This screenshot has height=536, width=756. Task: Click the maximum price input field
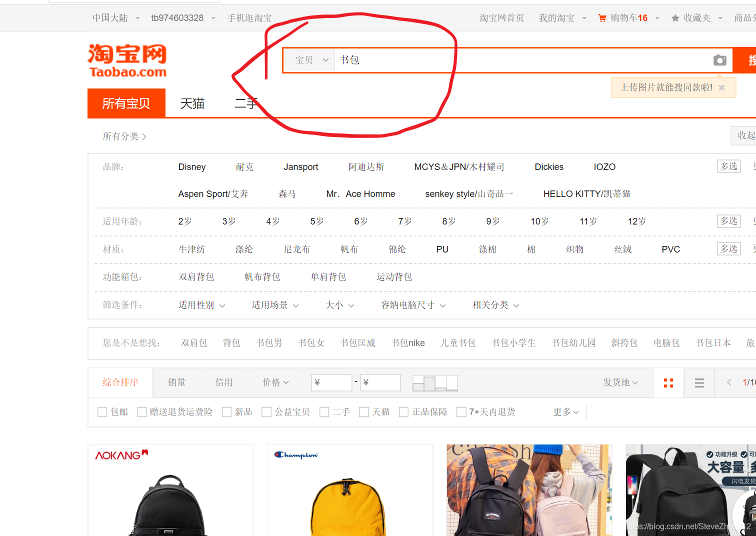[380, 382]
